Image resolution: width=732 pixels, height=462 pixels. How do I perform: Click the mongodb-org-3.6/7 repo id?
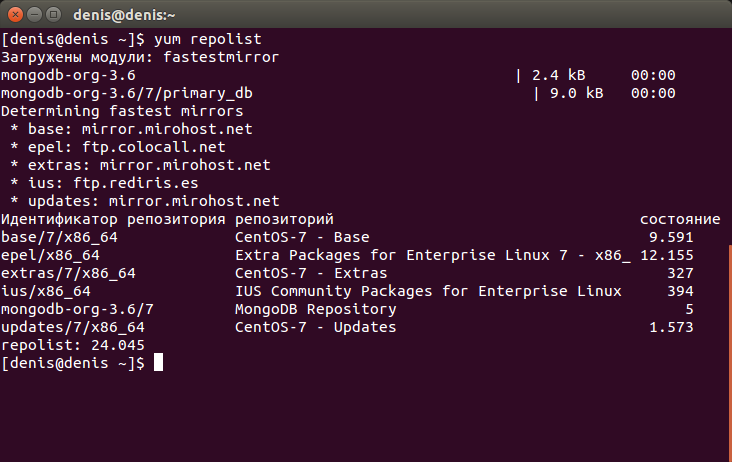[77, 309]
